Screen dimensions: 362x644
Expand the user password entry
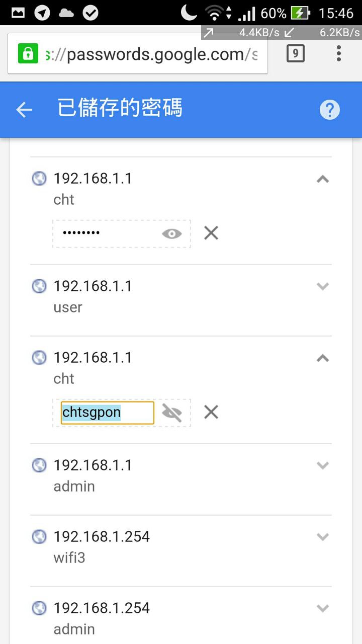pyautogui.click(x=323, y=286)
